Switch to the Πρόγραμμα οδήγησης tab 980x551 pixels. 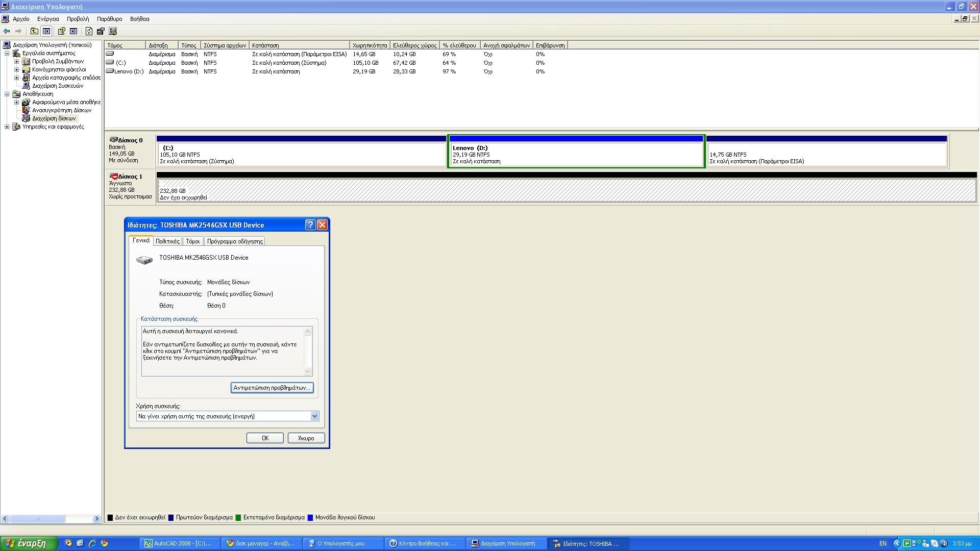tap(235, 241)
